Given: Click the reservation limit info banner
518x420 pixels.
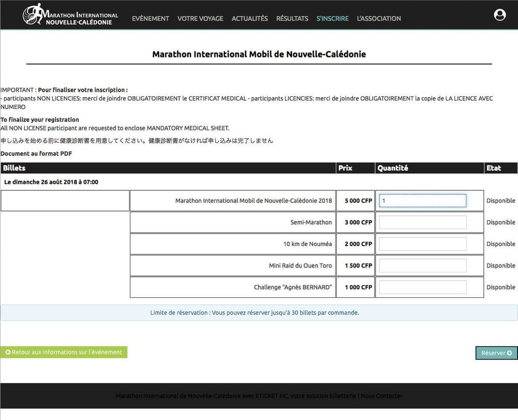Looking at the screenshot, I should click(x=255, y=313).
